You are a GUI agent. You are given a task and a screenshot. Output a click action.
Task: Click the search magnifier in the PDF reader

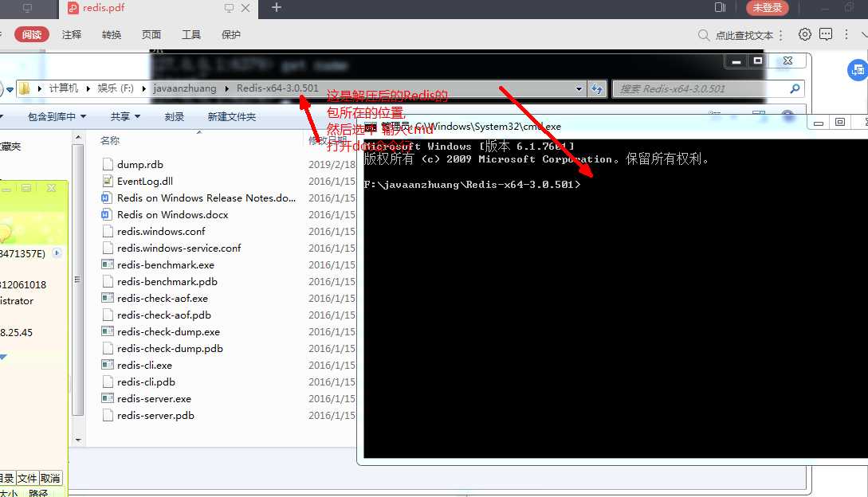click(x=704, y=35)
